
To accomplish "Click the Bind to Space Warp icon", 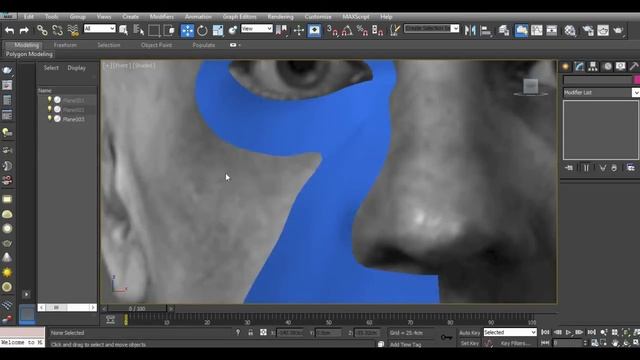I will point(73,31).
